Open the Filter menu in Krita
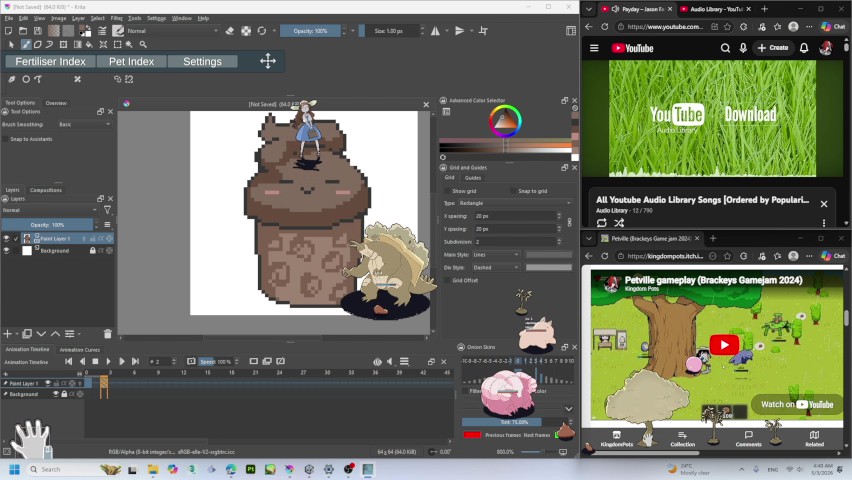This screenshot has height=480, width=852. (x=117, y=18)
